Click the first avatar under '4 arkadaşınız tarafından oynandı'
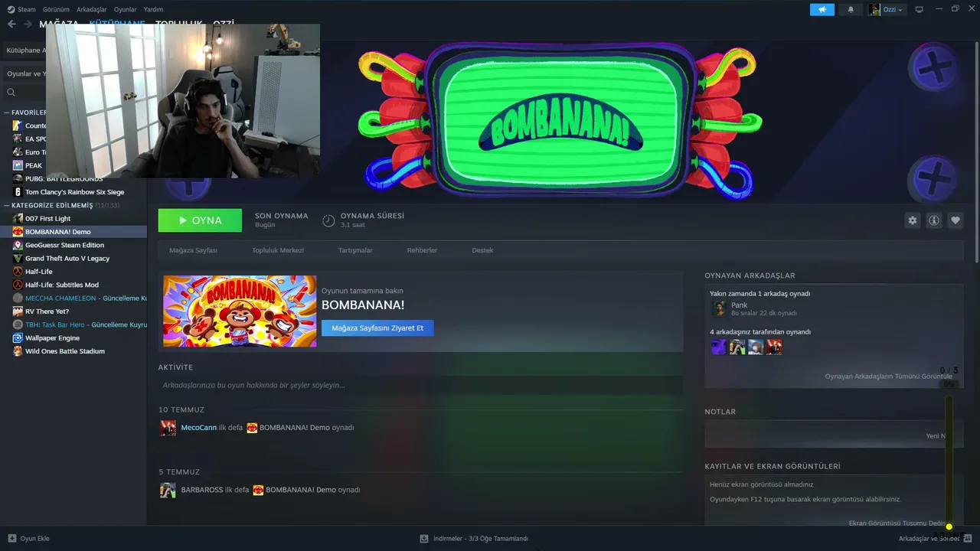This screenshot has width=980, height=551. tap(718, 347)
